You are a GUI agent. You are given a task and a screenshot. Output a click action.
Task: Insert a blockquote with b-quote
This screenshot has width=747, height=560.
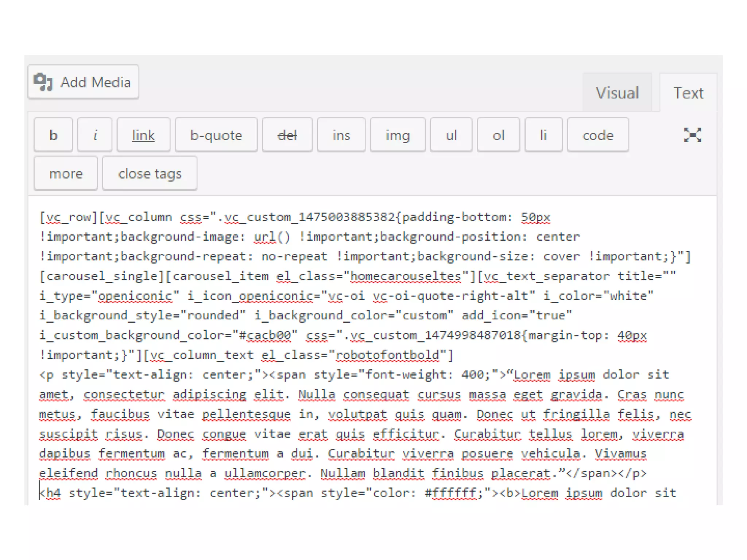pyautogui.click(x=216, y=135)
